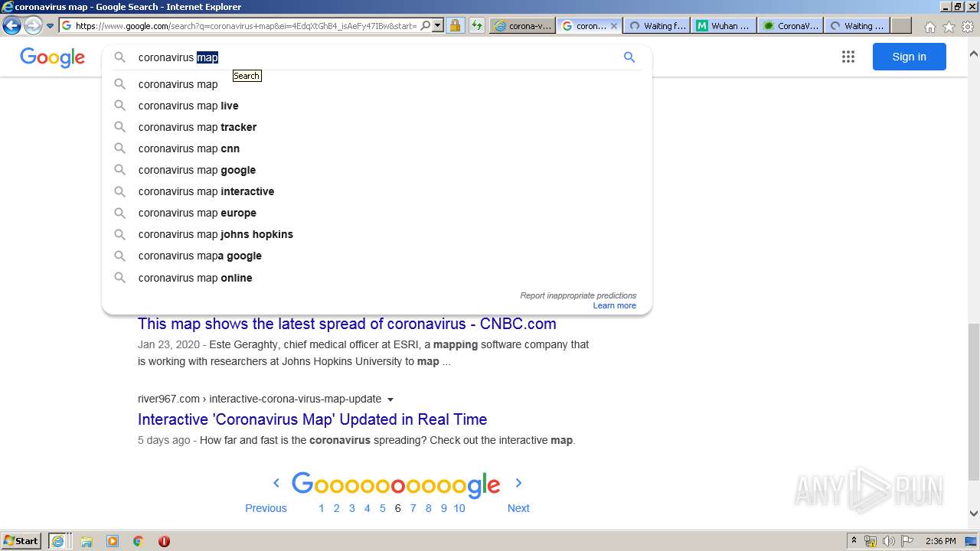The height and width of the screenshot is (551, 980).
Task: Open 'Interactive Coronavirus Map' Updated result
Action: pos(312,419)
